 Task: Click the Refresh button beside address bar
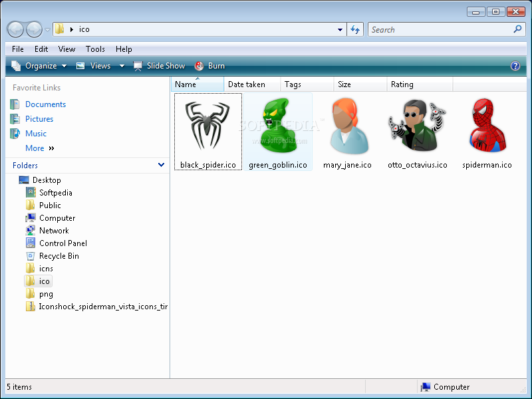(x=355, y=29)
